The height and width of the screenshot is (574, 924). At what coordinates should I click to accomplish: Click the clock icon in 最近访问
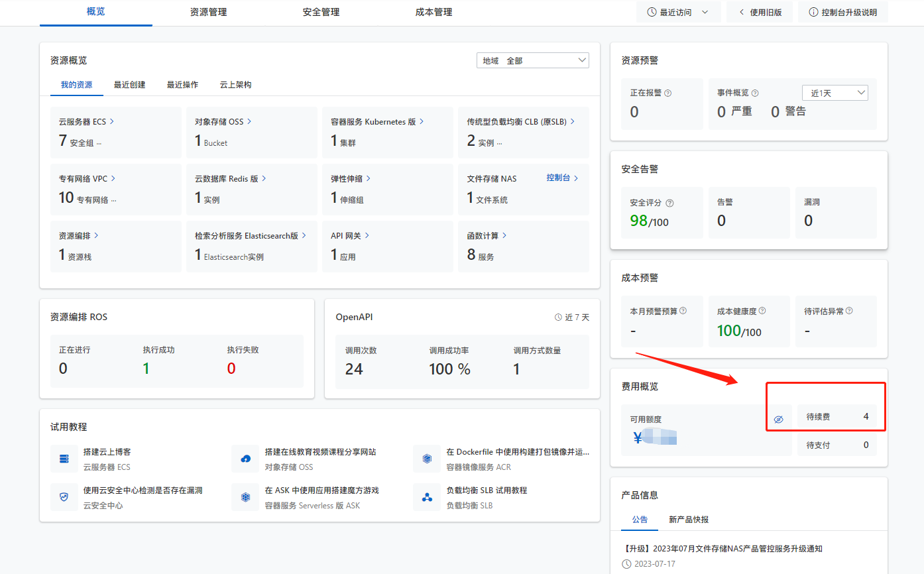(652, 13)
